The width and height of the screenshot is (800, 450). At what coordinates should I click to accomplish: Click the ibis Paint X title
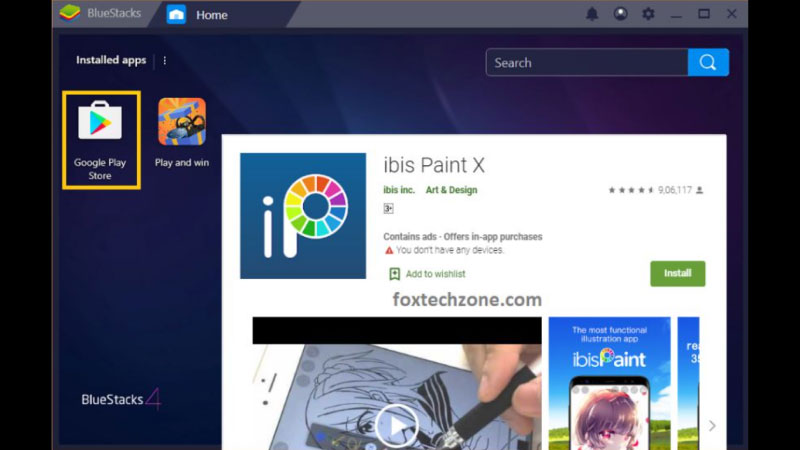click(434, 165)
